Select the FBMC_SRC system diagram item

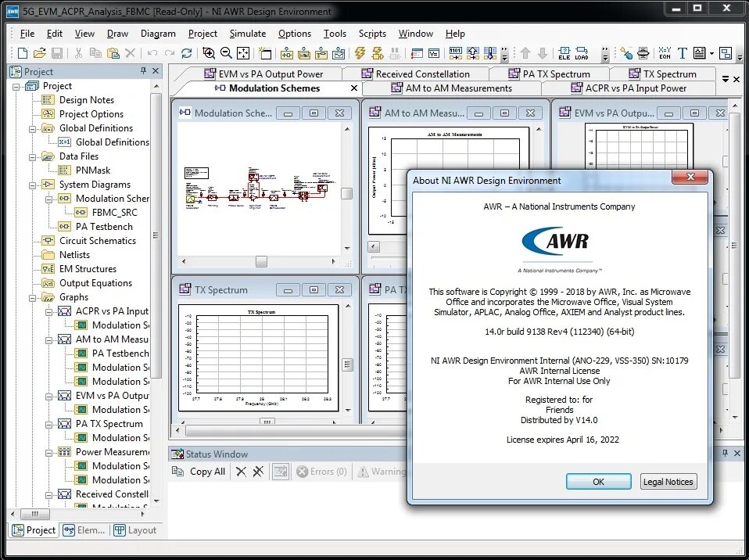[x=106, y=213]
